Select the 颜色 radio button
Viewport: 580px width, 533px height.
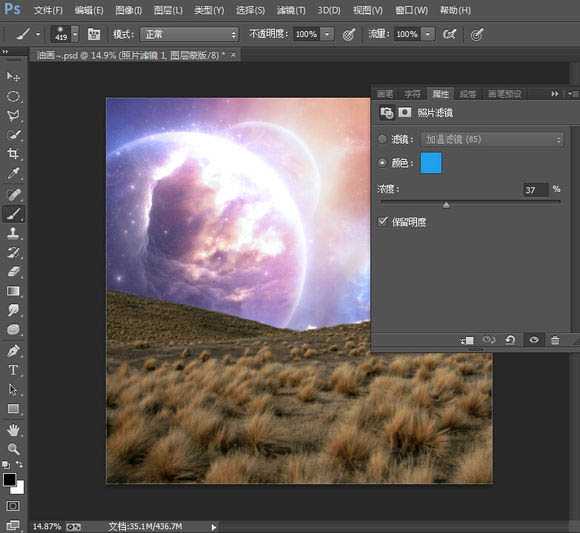coord(382,163)
